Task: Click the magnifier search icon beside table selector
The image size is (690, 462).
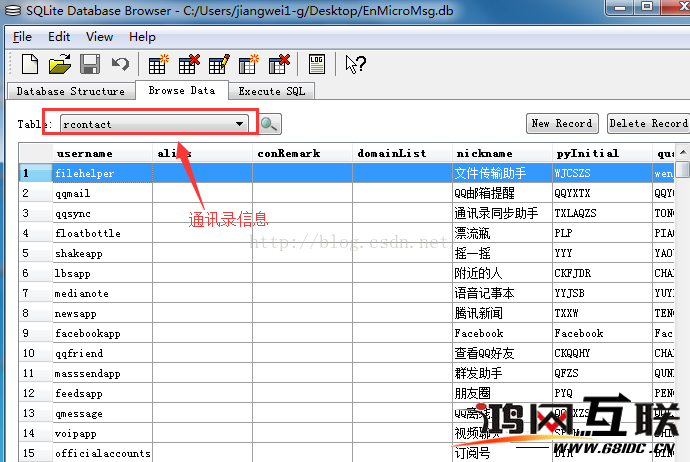Action: click(x=269, y=124)
